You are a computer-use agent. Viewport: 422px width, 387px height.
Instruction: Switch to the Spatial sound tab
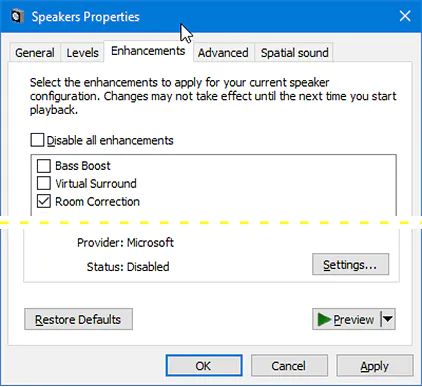point(294,53)
